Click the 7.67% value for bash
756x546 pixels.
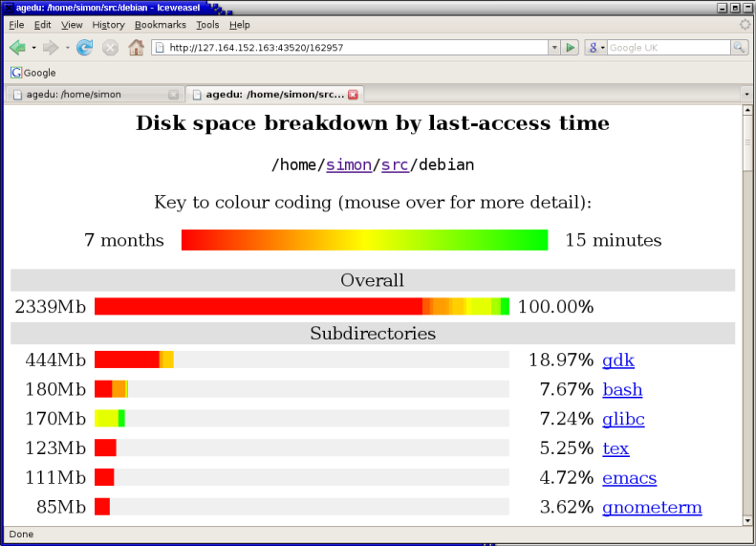567,390
